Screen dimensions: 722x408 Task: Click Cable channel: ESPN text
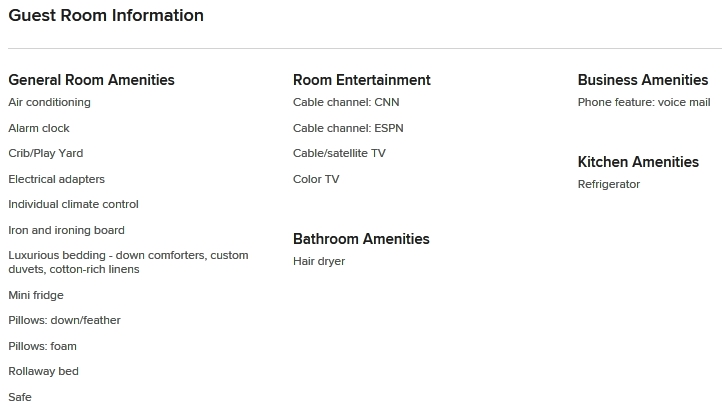[x=348, y=128]
